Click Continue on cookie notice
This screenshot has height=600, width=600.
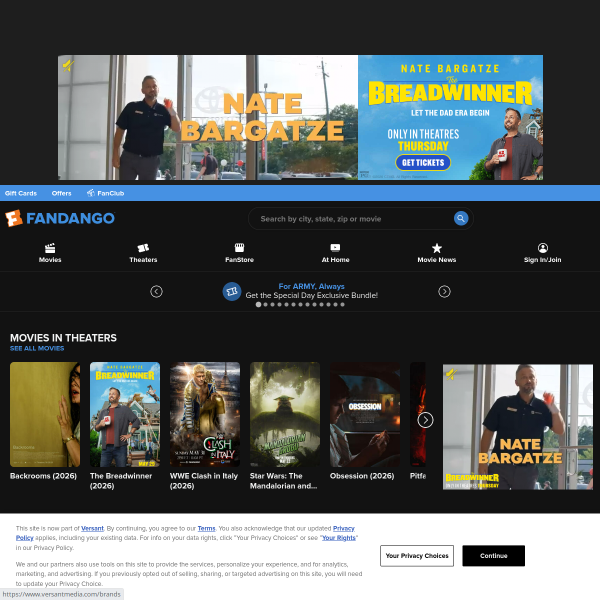(x=494, y=556)
